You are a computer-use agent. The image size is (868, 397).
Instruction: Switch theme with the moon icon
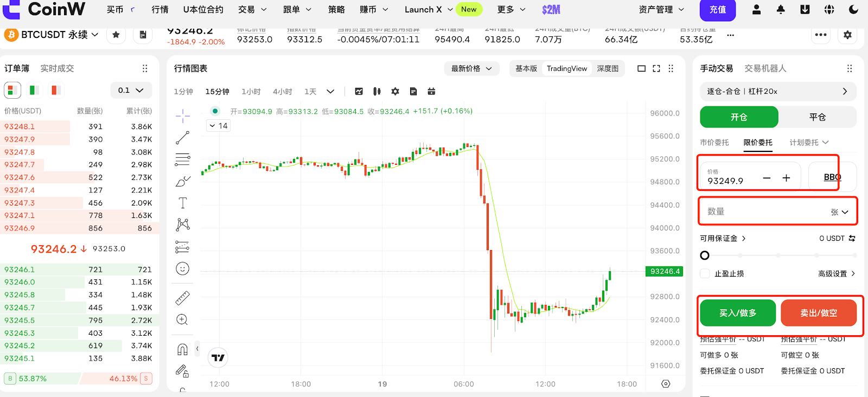click(853, 9)
